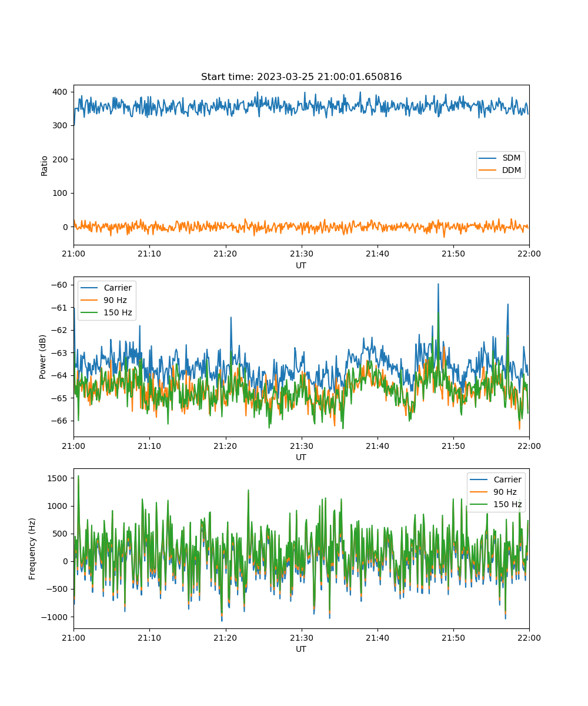588x706 pixels.
Task: Click the −63 tick on the Power axis
Action: click(x=61, y=352)
